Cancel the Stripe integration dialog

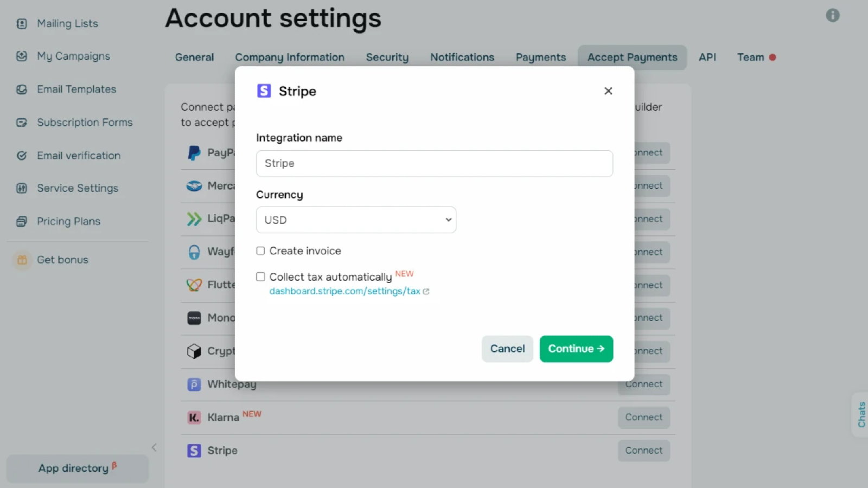coord(507,349)
